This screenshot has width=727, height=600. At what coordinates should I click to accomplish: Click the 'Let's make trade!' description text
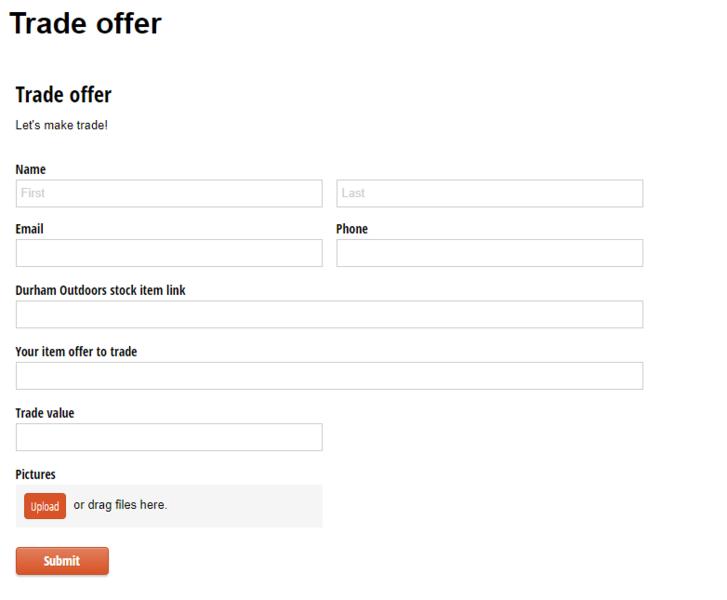coord(62,125)
